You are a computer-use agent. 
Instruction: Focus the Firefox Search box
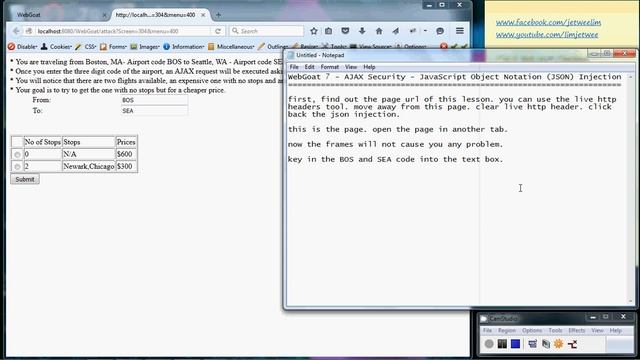coord(267,31)
